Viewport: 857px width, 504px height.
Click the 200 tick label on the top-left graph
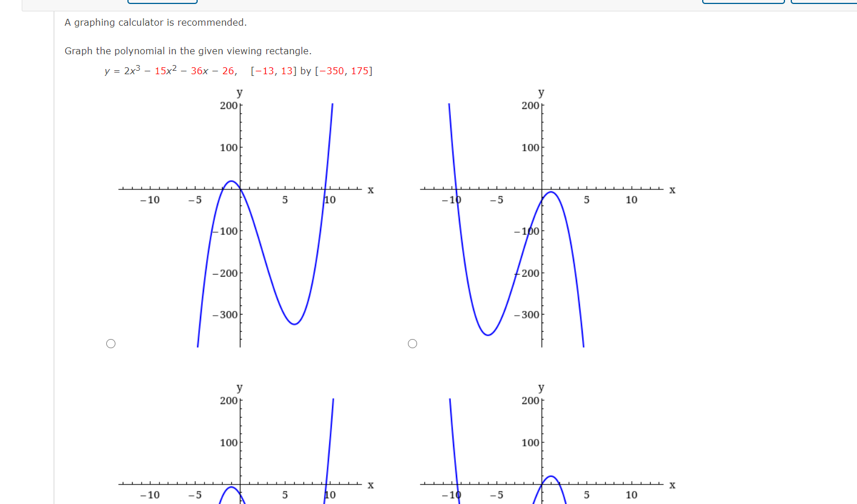229,105
